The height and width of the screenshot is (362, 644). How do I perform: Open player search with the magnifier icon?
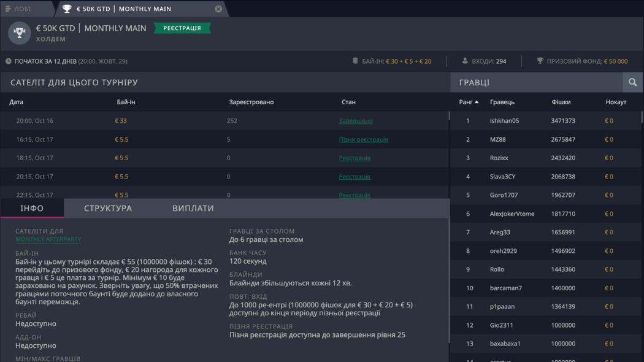[632, 82]
